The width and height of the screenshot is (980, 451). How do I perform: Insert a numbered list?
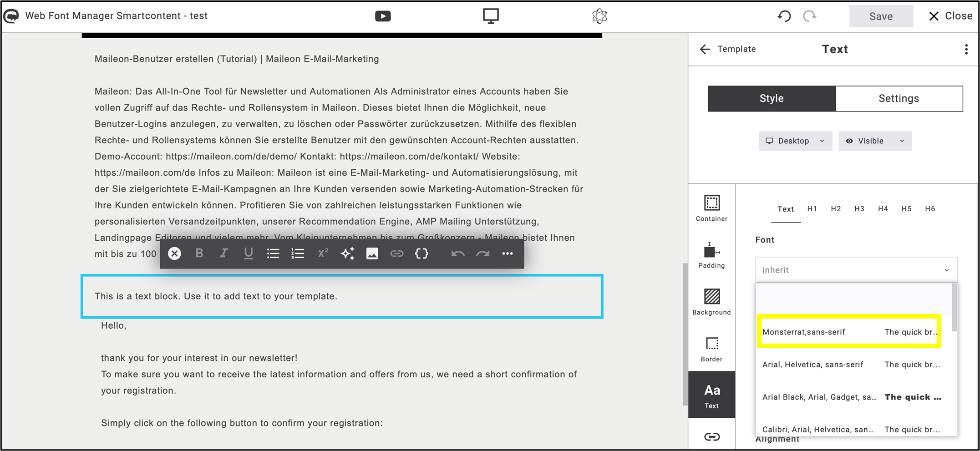point(298,253)
